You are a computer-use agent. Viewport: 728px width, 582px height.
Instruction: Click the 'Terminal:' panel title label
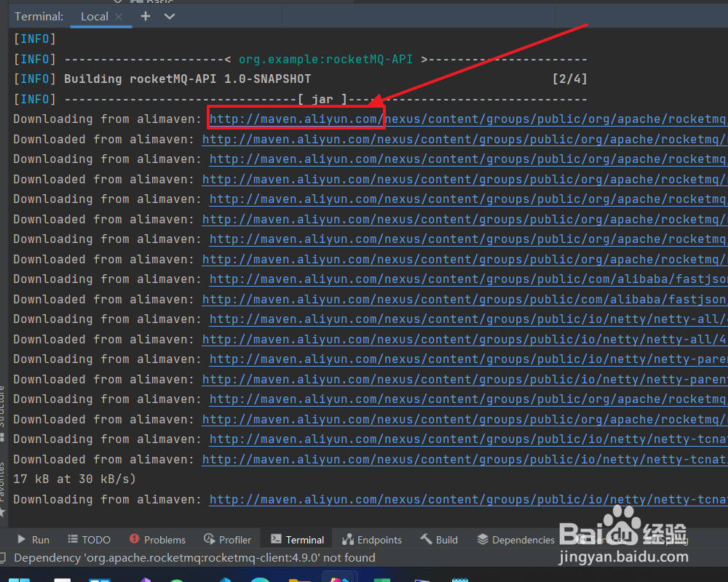click(39, 17)
